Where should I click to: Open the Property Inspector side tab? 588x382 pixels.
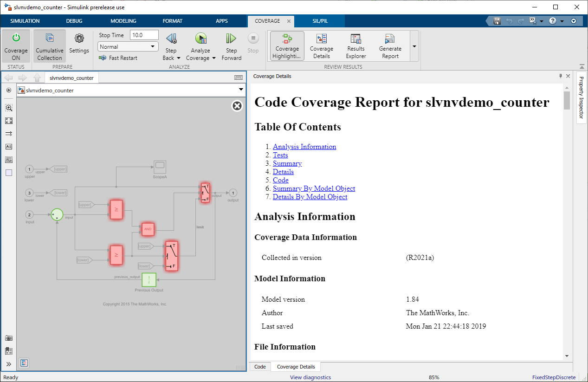[581, 97]
